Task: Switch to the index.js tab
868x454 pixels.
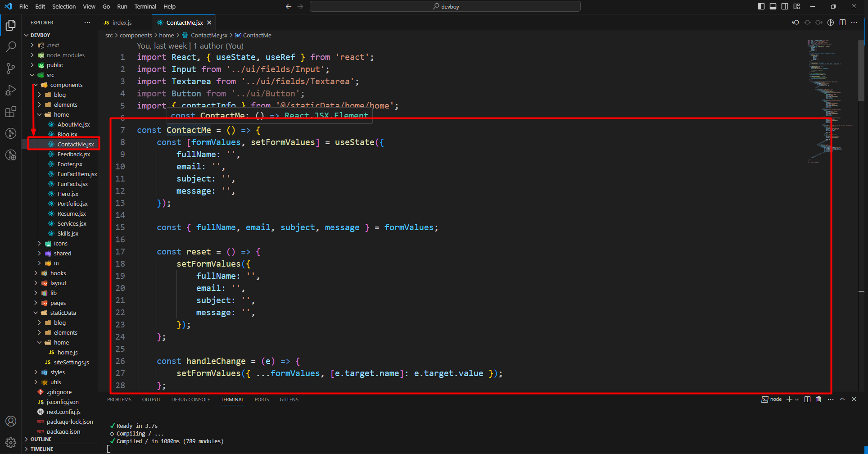Action: coord(122,23)
